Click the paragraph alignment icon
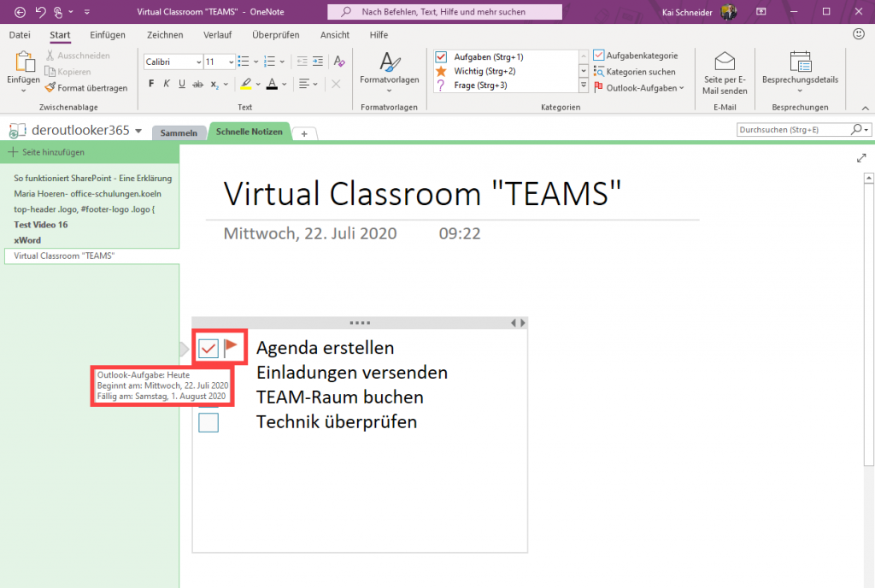Viewport: 875px width, 588px height. click(x=304, y=84)
